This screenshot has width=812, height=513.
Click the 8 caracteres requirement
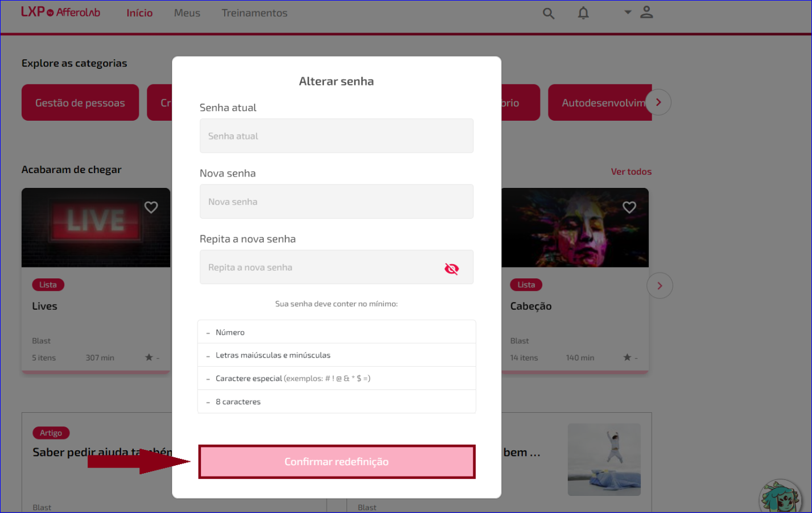point(336,401)
